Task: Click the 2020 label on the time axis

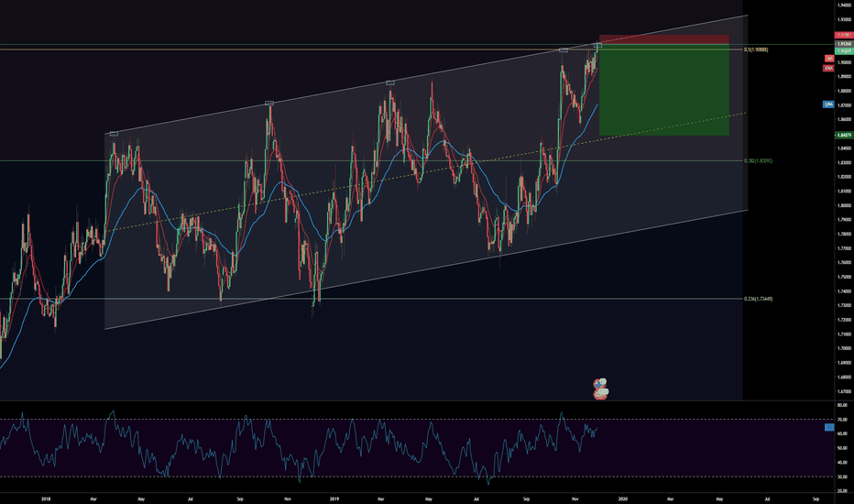Action: coord(622,499)
